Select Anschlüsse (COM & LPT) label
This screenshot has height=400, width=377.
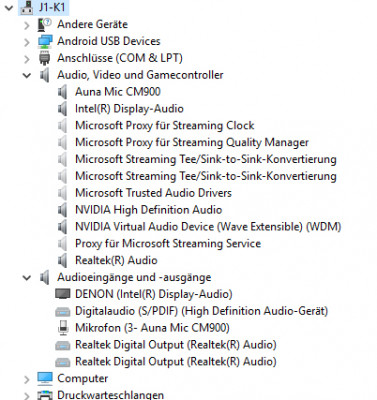[x=120, y=58]
